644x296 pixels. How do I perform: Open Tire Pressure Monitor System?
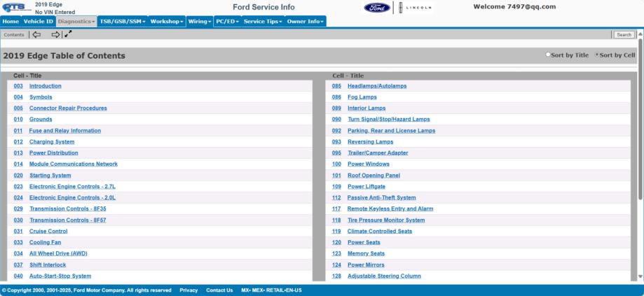point(386,220)
